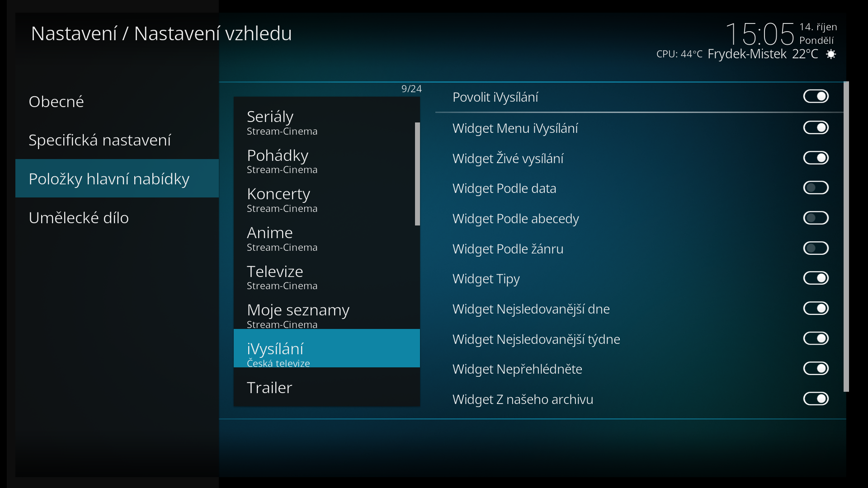The image size is (868, 488).
Task: Enable Widget Podle abecedy toggle
Action: (816, 218)
